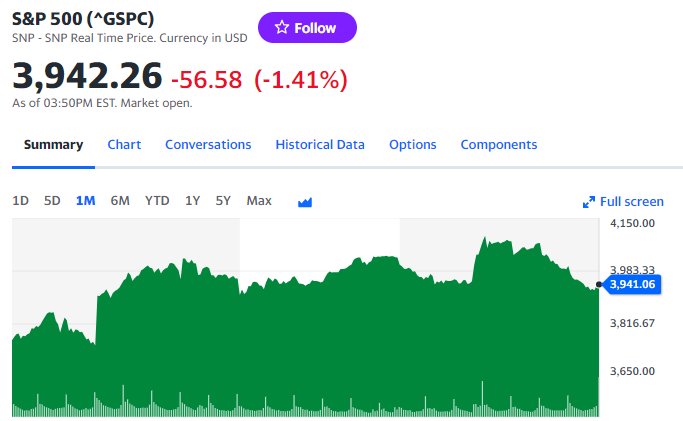This screenshot has width=683, height=421.
Task: Open the Summary tab
Action: click(x=53, y=145)
